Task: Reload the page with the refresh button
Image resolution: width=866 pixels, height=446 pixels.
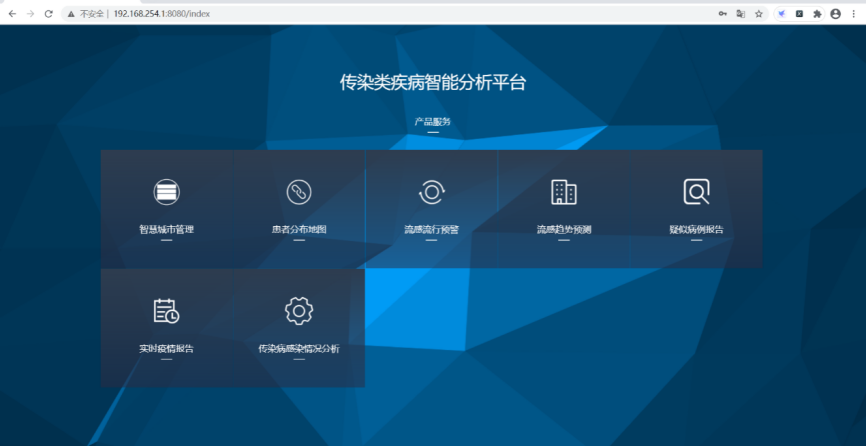Action: pos(48,14)
